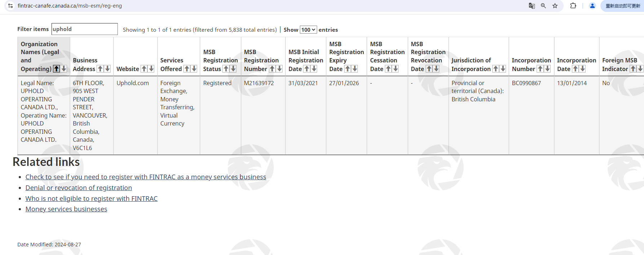644x255 pixels.
Task: Click the Date Modified 2024-08-27 text
Action: point(49,245)
